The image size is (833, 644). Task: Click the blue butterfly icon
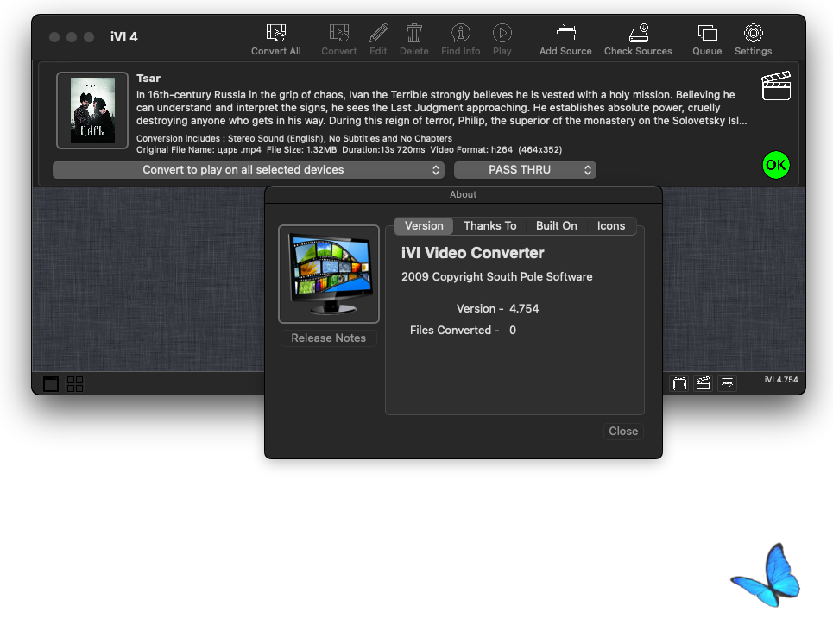(766, 575)
